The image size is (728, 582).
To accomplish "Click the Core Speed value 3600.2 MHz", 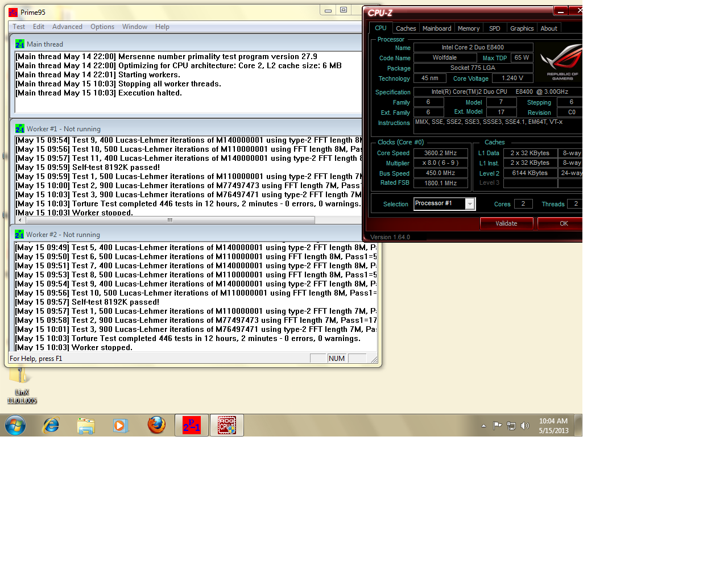I will point(441,153).
